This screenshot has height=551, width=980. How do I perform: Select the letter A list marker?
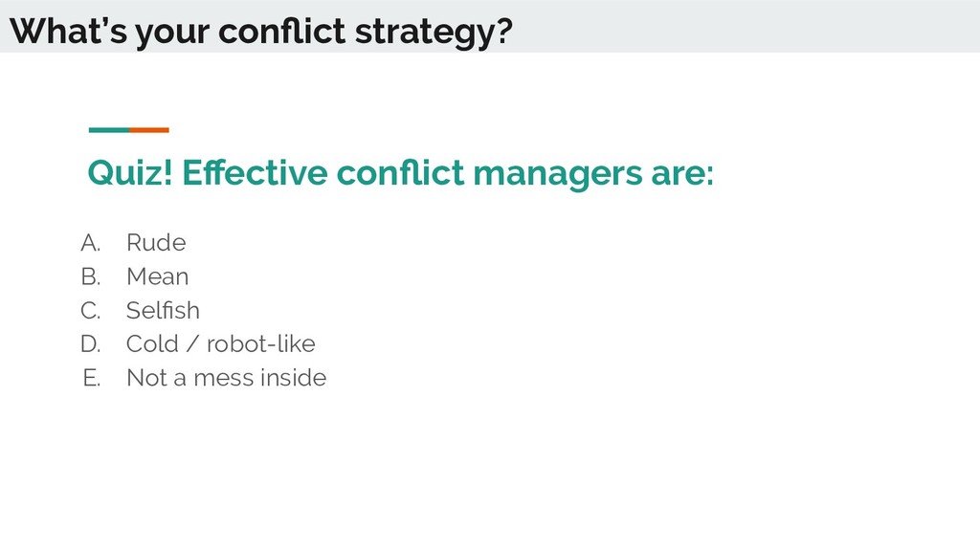(x=91, y=242)
